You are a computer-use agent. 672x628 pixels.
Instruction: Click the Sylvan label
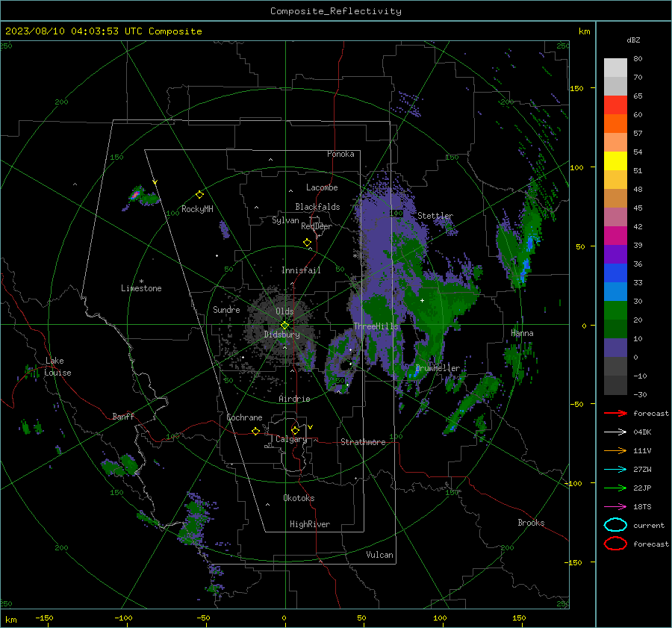[285, 220]
